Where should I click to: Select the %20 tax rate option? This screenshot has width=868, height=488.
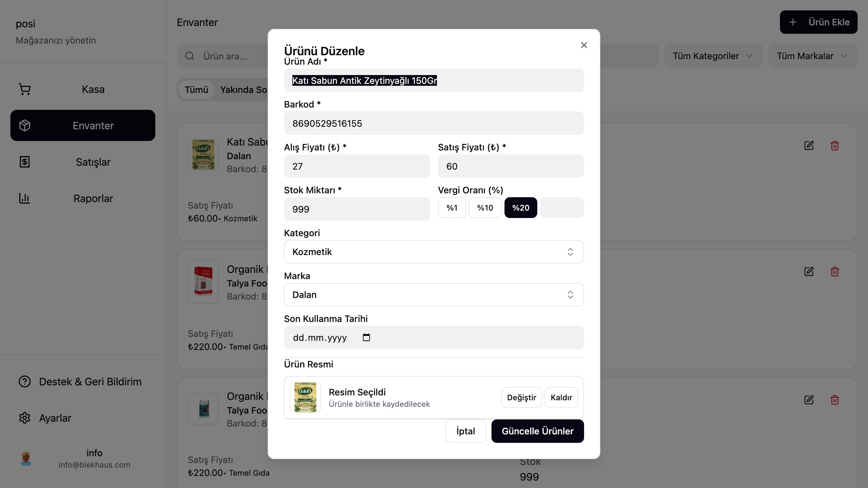521,208
